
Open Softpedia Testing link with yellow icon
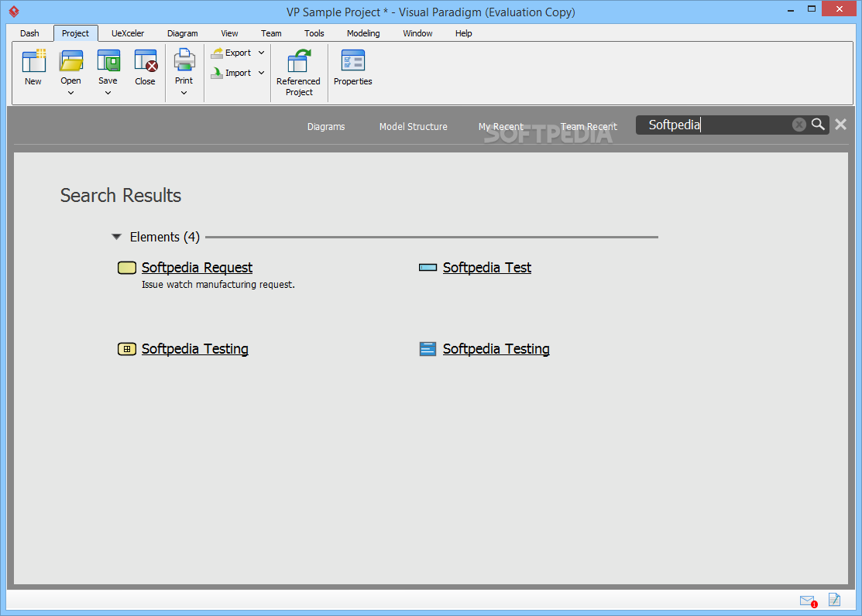(x=195, y=349)
